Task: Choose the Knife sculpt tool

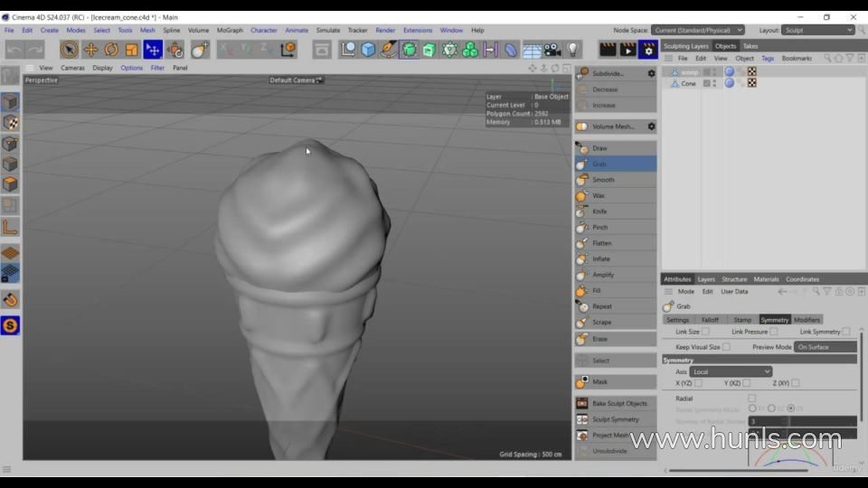Action: click(x=599, y=211)
